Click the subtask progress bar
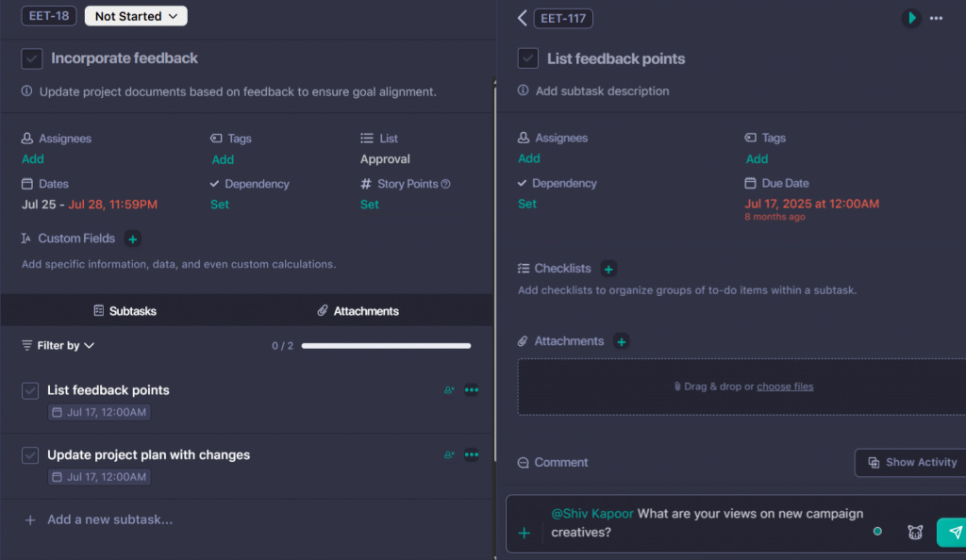Screen dimensions: 966x560 [x=386, y=346]
